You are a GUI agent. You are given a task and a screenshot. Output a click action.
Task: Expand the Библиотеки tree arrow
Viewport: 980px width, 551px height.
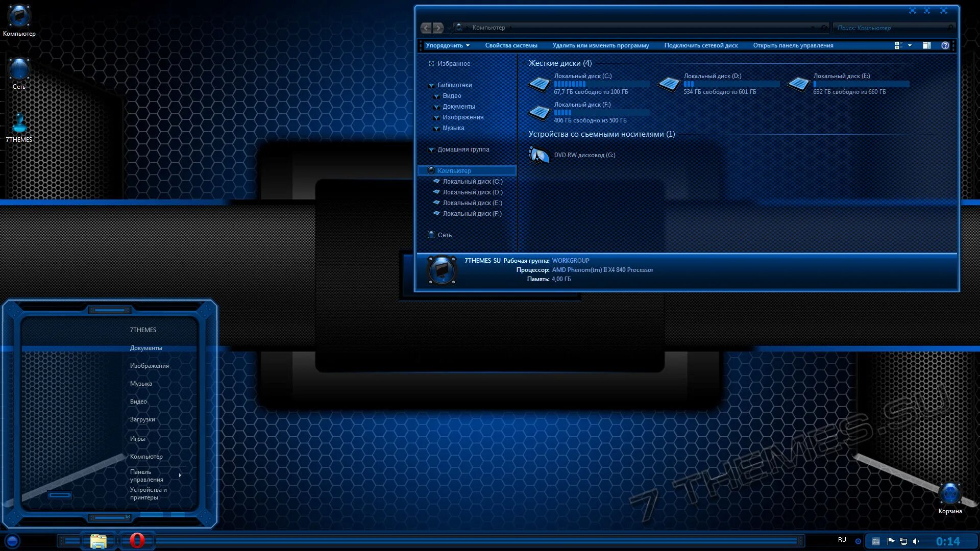[x=431, y=86]
